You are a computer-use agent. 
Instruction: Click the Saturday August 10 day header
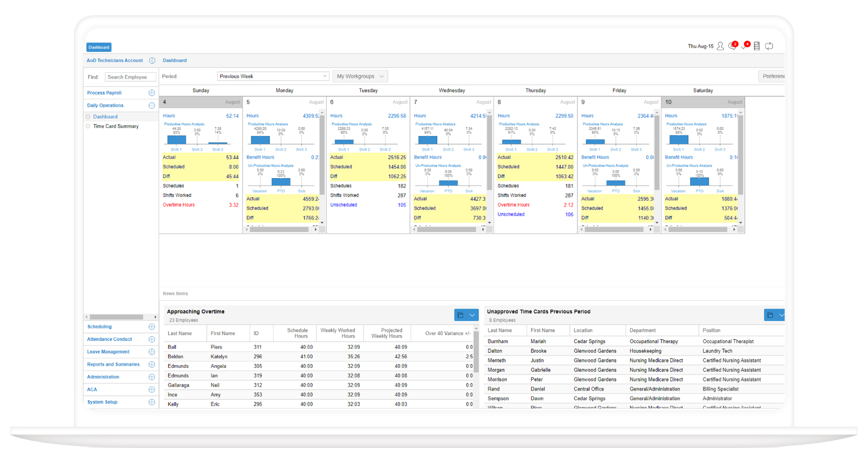[703, 102]
